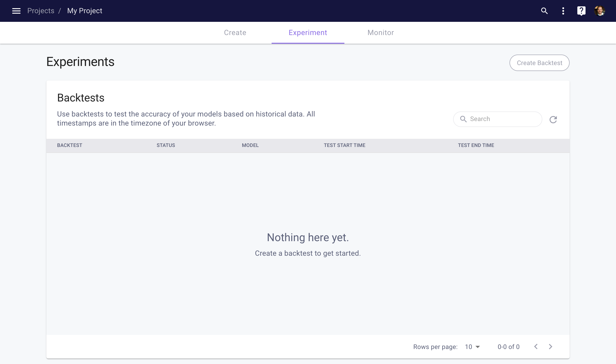This screenshot has height=364, width=616.
Task: Click the user profile avatar
Action: click(x=600, y=11)
